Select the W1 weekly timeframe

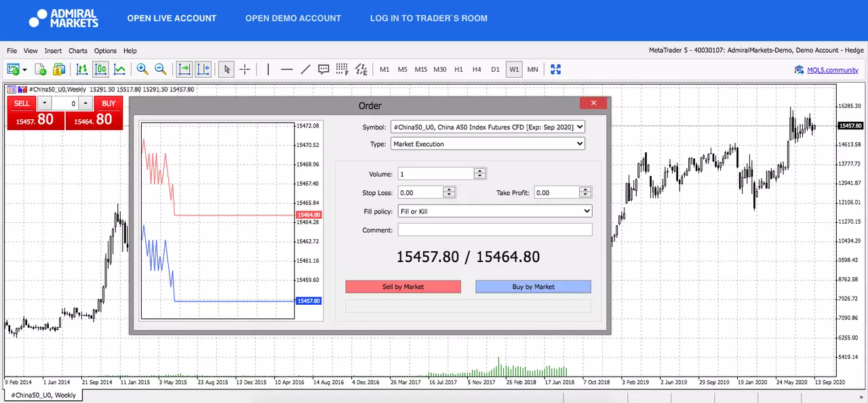(x=514, y=70)
